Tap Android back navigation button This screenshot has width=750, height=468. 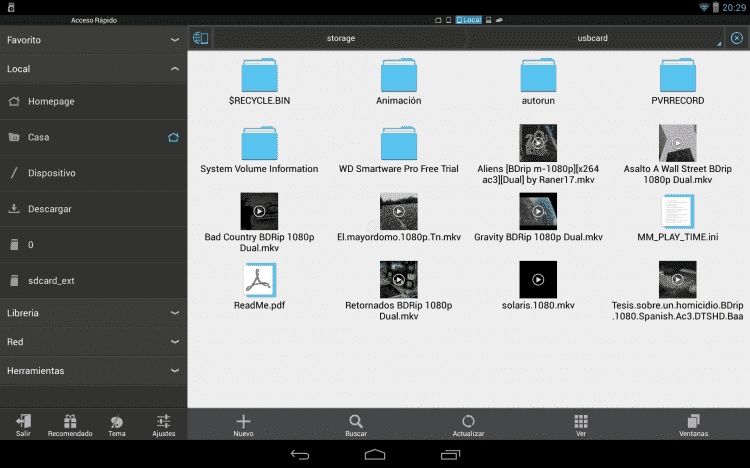pos(300,455)
